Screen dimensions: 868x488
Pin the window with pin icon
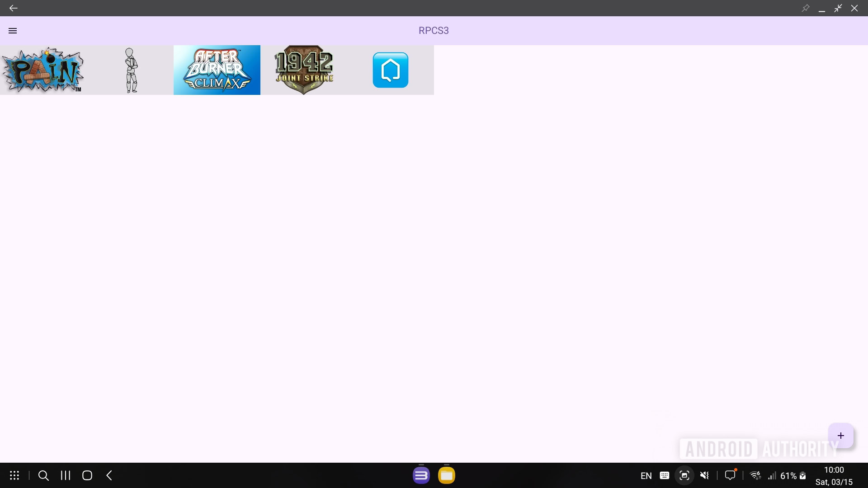coord(806,8)
